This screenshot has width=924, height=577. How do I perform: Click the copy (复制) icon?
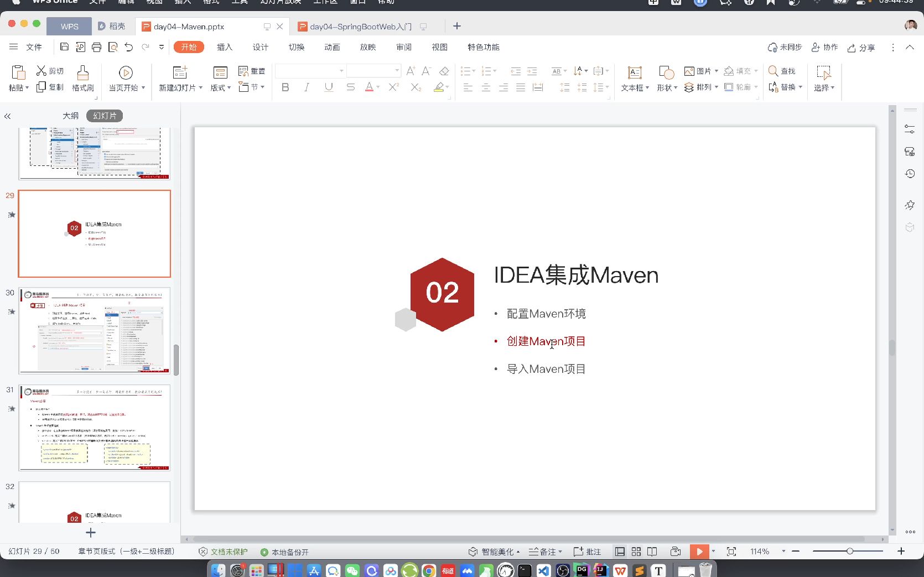(41, 87)
